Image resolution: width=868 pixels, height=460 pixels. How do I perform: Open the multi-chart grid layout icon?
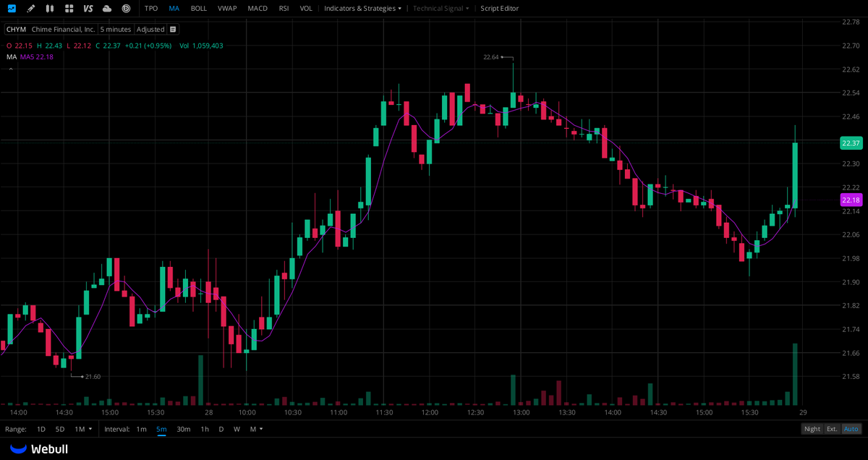(69, 9)
